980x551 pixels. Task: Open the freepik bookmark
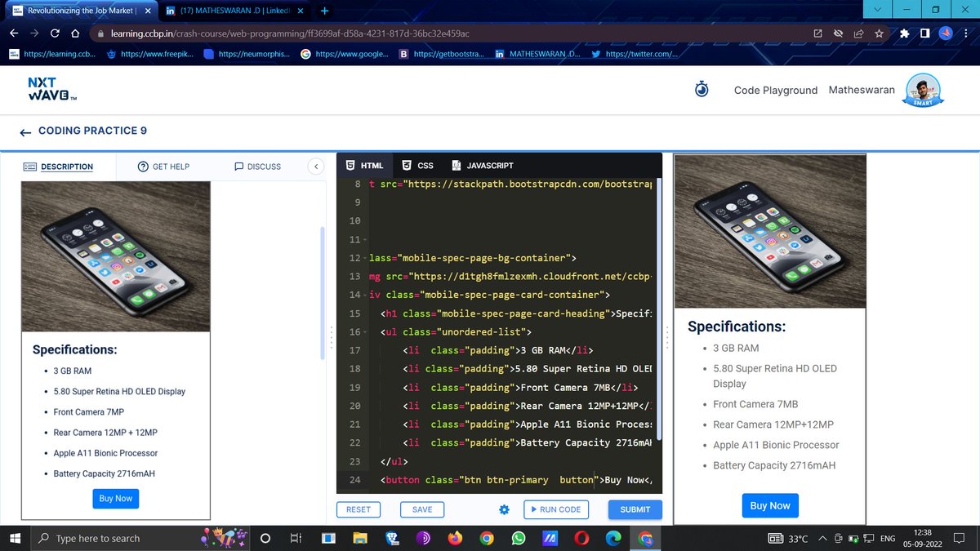[149, 54]
